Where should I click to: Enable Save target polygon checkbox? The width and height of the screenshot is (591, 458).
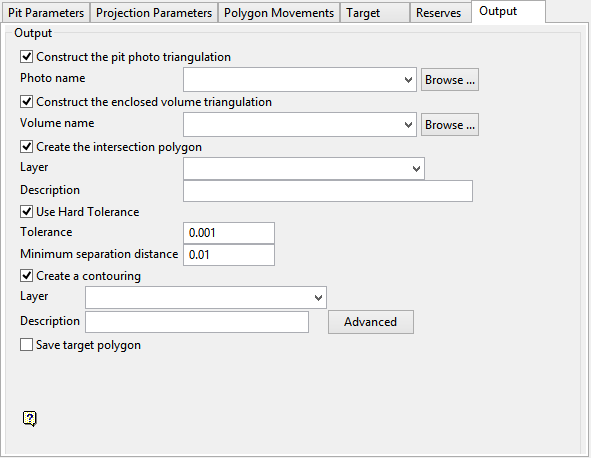tap(26, 345)
